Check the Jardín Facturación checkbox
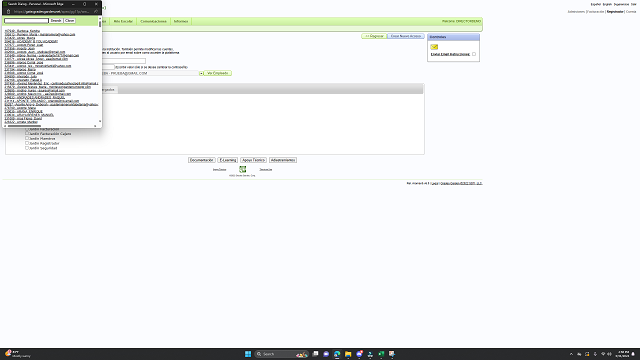This screenshot has width=640, height=360. pos(27,129)
